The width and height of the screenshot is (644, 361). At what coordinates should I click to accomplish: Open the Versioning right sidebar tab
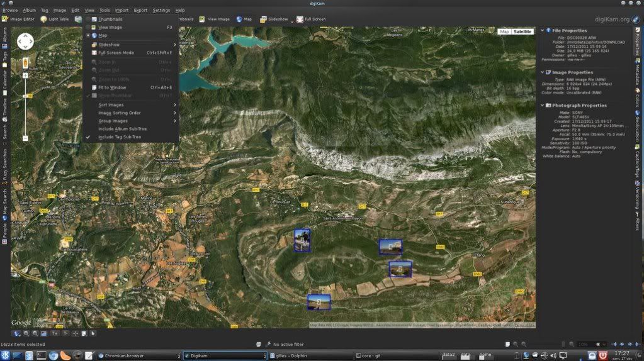(638, 195)
